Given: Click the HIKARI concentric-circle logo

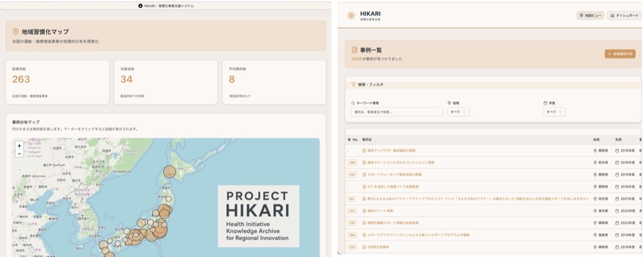Looking at the screenshot, I should click(351, 15).
